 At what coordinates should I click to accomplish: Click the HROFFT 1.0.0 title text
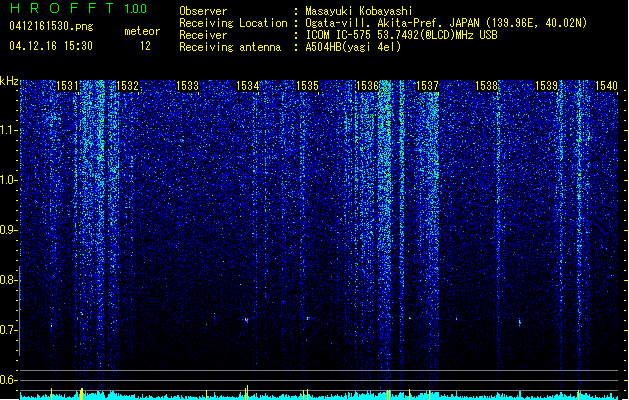pos(78,8)
